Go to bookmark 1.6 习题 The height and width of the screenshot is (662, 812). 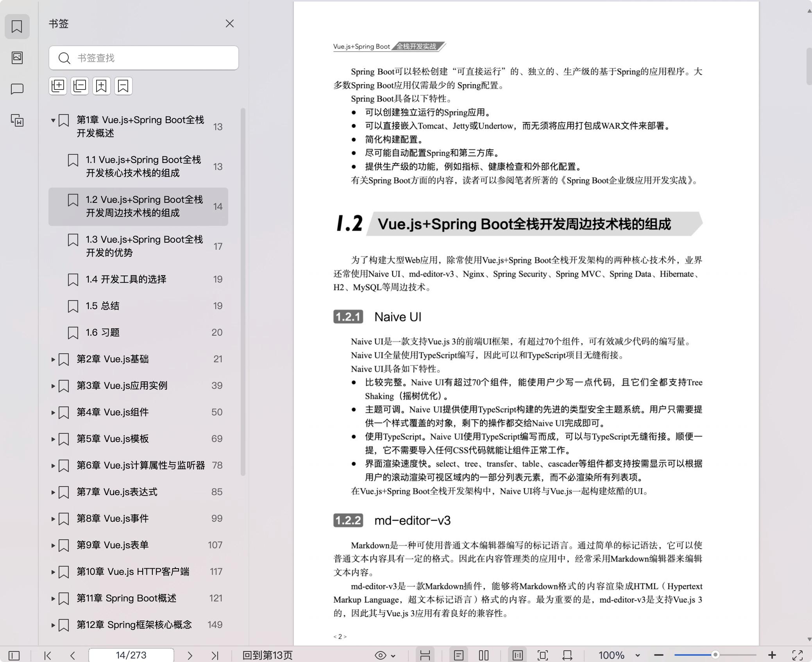[138, 333]
